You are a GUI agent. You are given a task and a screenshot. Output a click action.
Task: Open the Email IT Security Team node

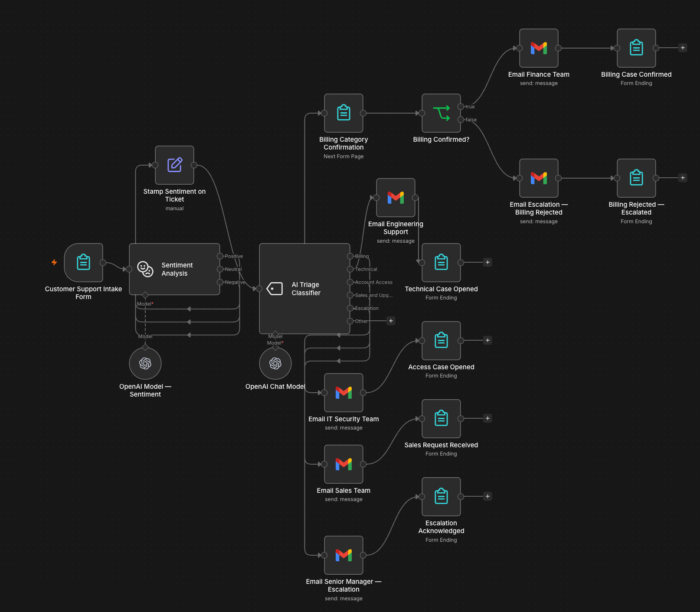343,393
